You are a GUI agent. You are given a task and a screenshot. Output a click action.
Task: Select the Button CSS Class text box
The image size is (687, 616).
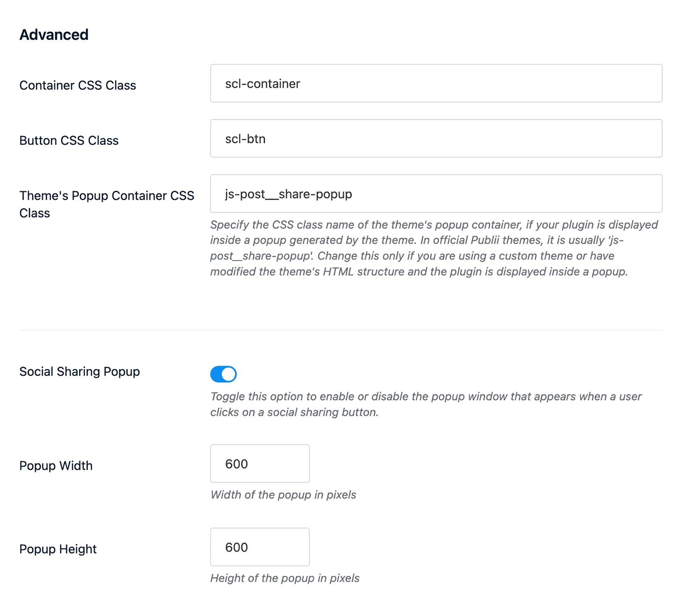[436, 138]
